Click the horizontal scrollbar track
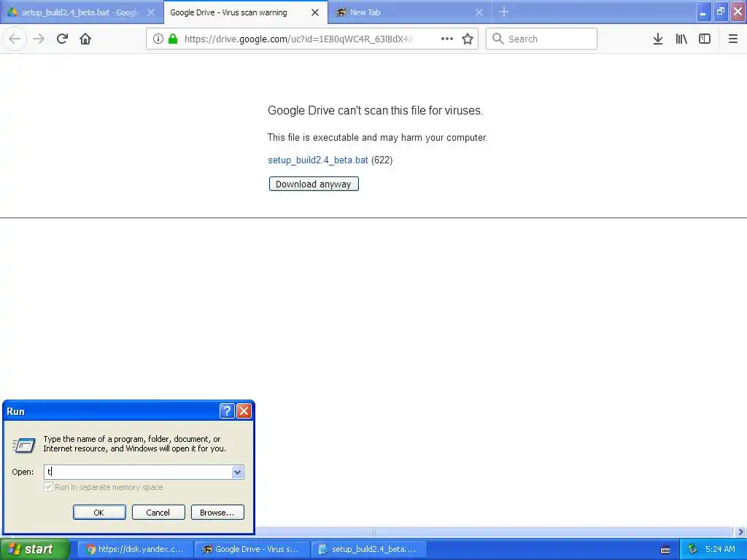Viewport: 747px width, 560px height. pyautogui.click(x=494, y=532)
